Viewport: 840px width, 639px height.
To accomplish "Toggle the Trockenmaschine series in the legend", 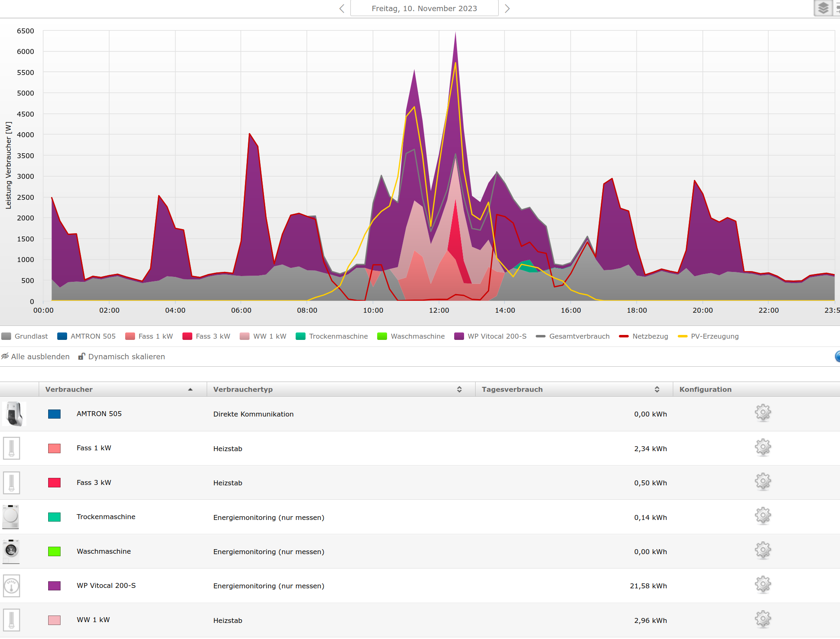I will (x=332, y=336).
